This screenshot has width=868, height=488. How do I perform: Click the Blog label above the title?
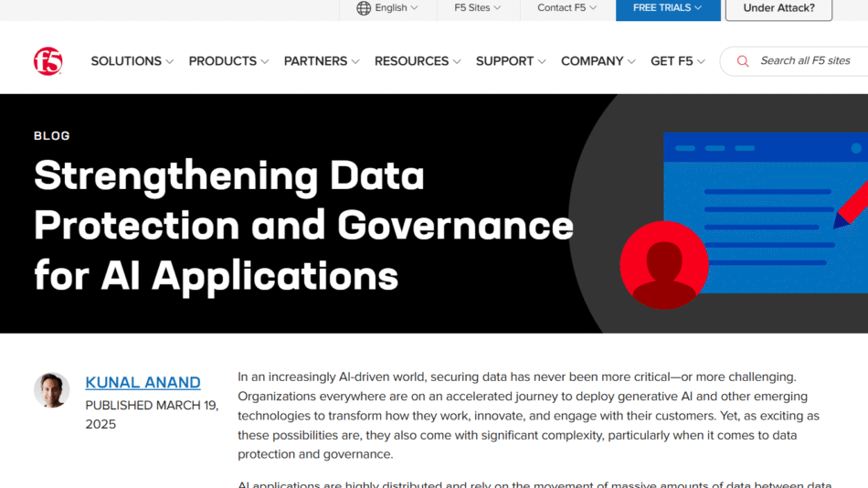[52, 135]
